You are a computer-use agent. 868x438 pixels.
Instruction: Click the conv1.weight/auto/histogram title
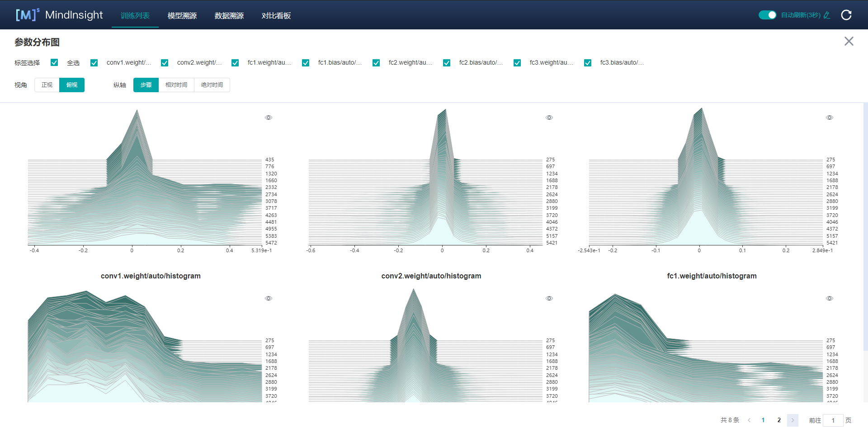[151, 276]
